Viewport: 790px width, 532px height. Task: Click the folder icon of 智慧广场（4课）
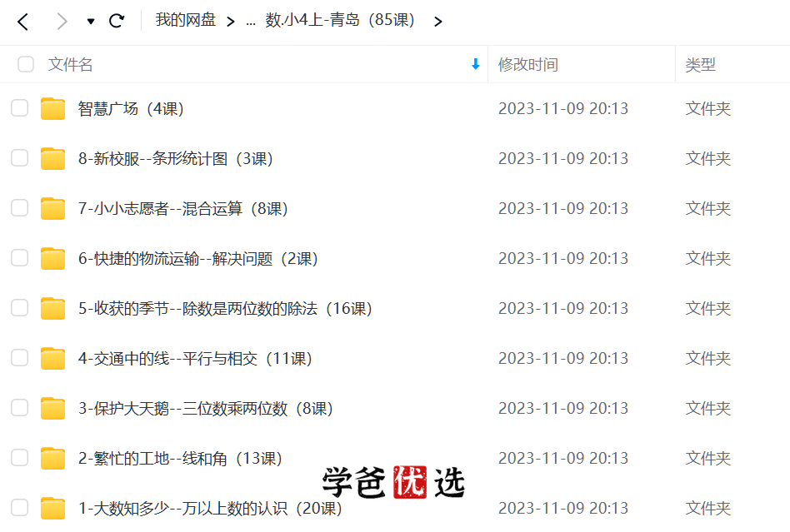(x=52, y=108)
